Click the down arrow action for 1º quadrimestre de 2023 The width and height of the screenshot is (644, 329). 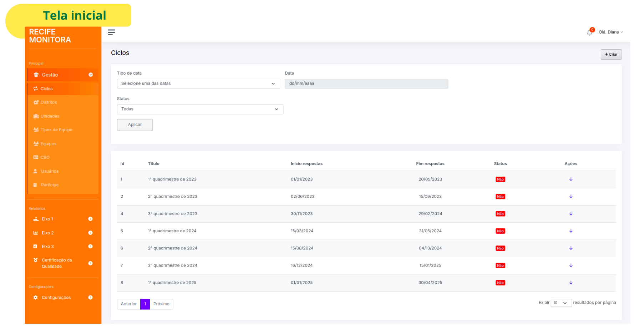[x=571, y=179]
